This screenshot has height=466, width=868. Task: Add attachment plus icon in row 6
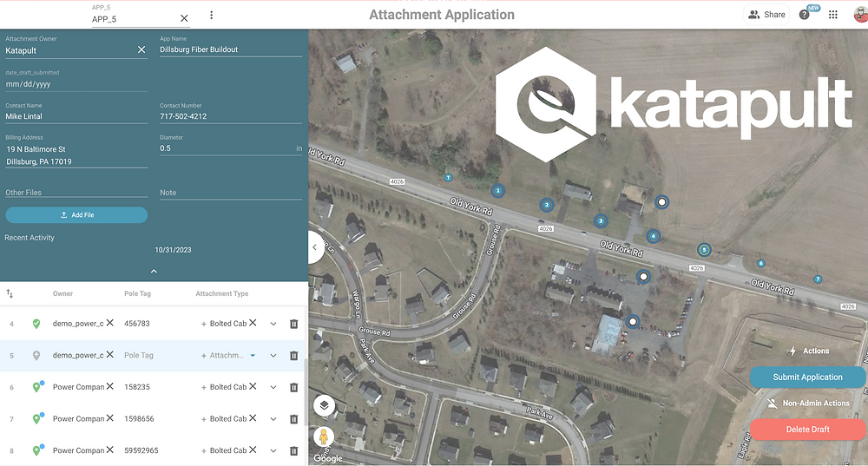[204, 387]
